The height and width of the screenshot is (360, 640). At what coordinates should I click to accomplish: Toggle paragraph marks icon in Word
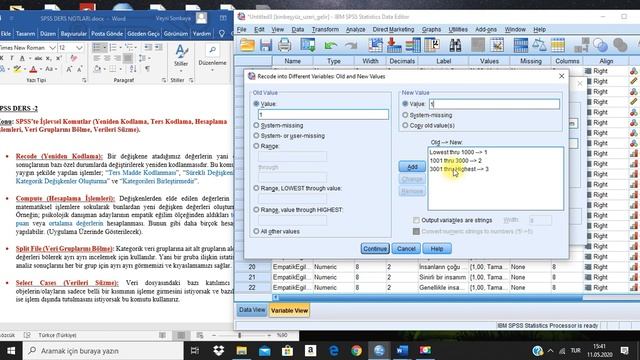[x=147, y=69]
